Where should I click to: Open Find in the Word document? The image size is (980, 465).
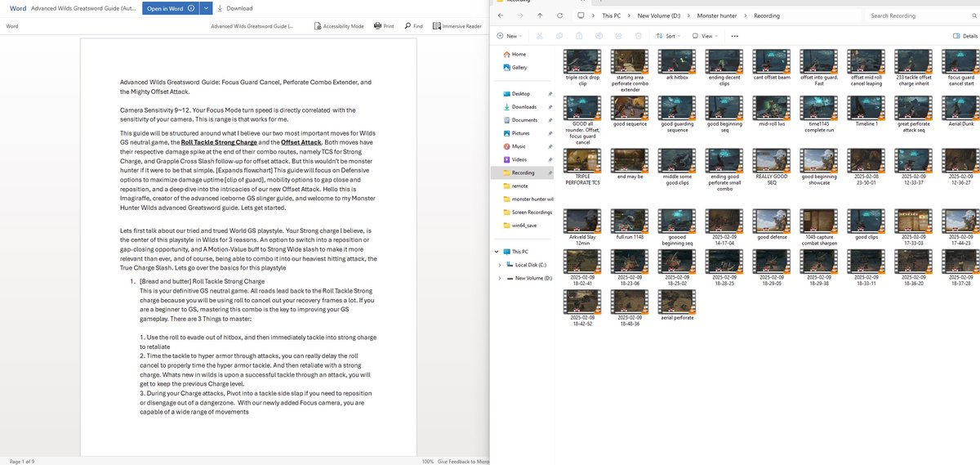click(x=412, y=26)
